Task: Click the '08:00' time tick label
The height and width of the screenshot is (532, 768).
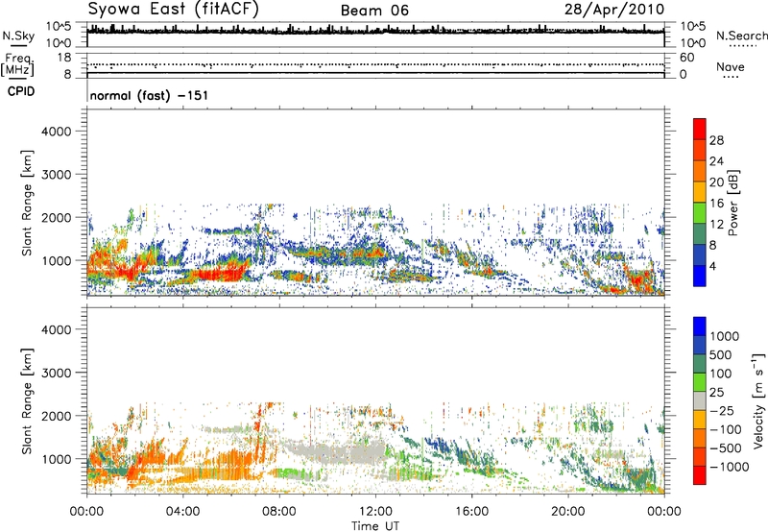Action: (x=279, y=512)
